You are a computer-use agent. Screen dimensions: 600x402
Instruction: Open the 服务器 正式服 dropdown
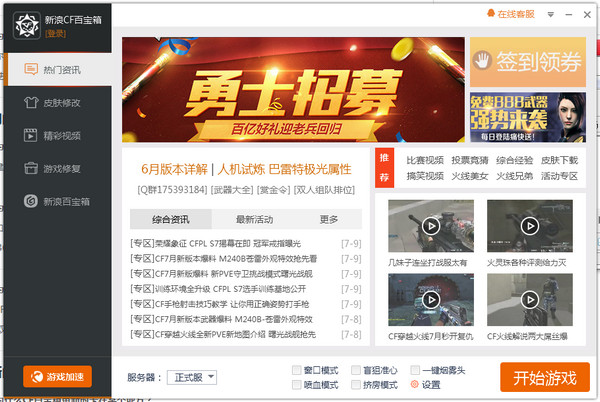(192, 378)
